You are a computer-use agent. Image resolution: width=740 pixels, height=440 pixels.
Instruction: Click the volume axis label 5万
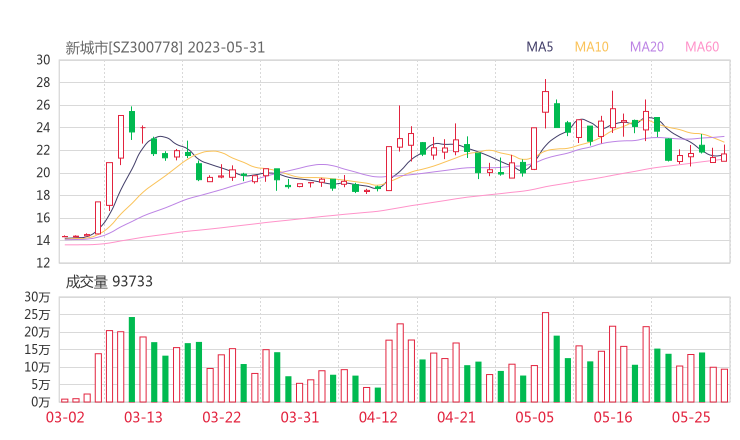click(x=40, y=385)
